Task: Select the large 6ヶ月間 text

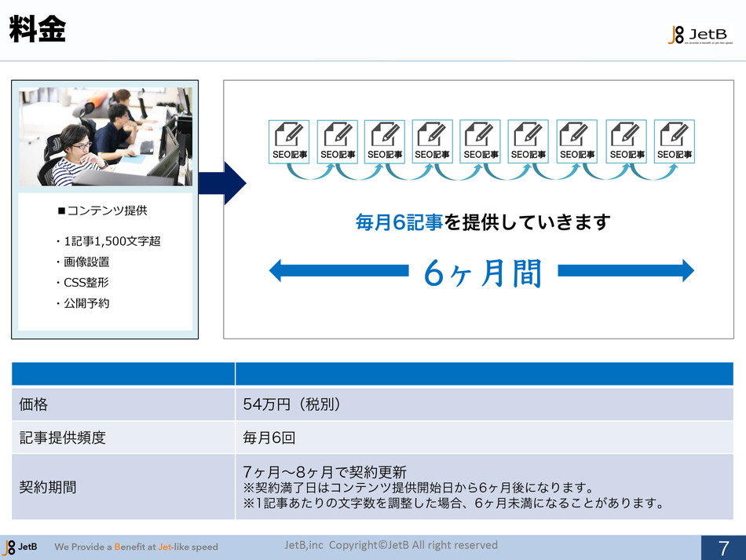Action: [x=482, y=273]
